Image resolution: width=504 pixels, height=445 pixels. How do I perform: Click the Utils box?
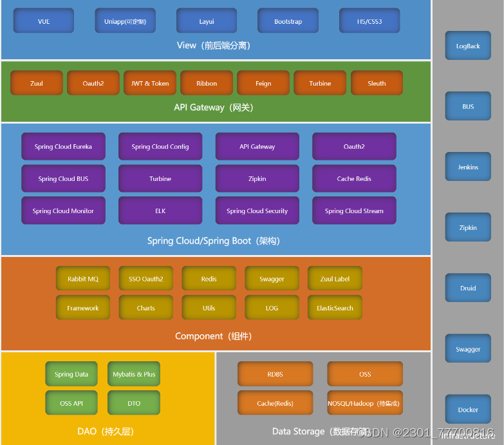209,308
